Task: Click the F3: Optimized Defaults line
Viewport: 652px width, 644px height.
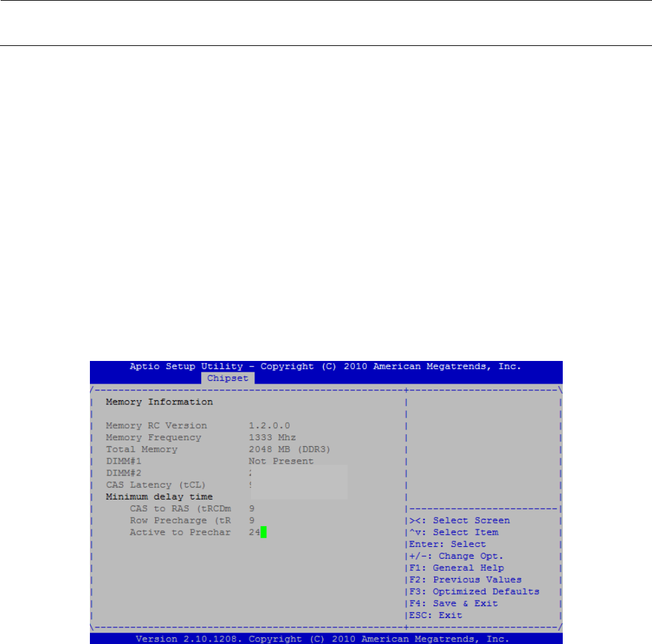Action: tap(474, 591)
